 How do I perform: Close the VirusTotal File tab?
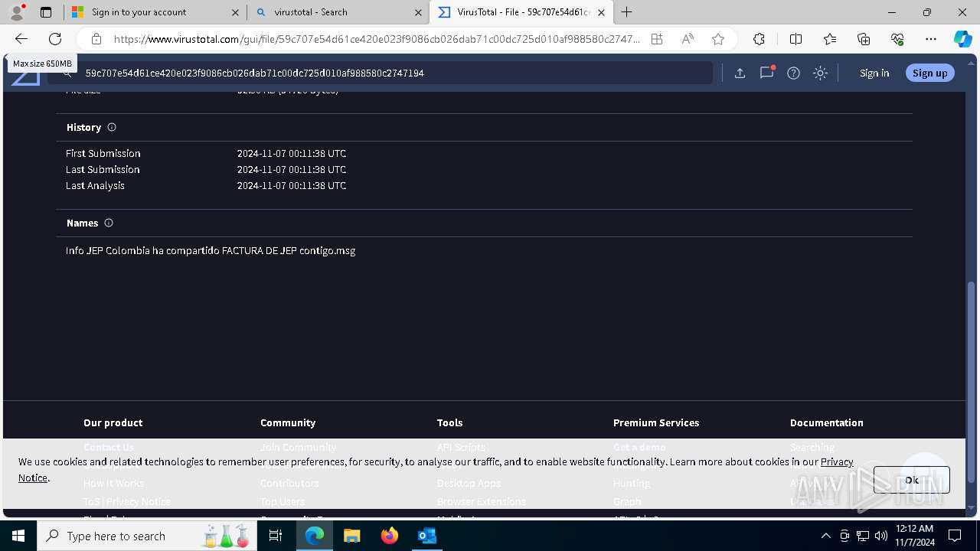click(x=602, y=12)
